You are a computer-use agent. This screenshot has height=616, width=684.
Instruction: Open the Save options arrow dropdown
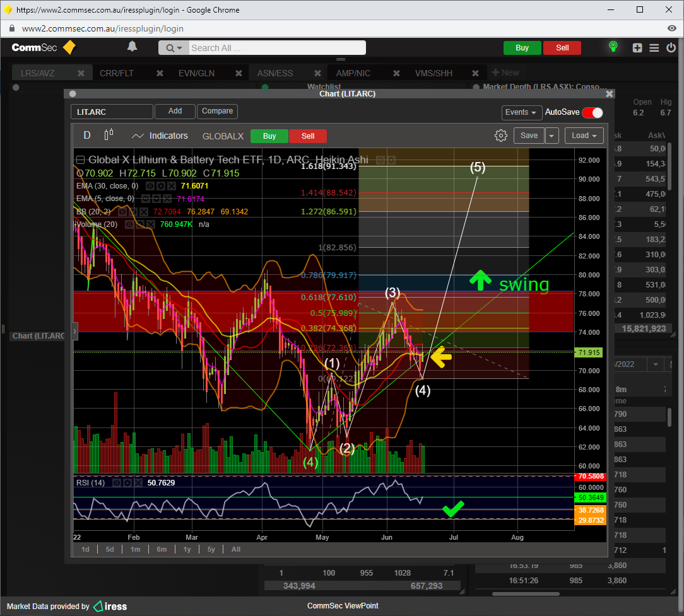tap(551, 136)
